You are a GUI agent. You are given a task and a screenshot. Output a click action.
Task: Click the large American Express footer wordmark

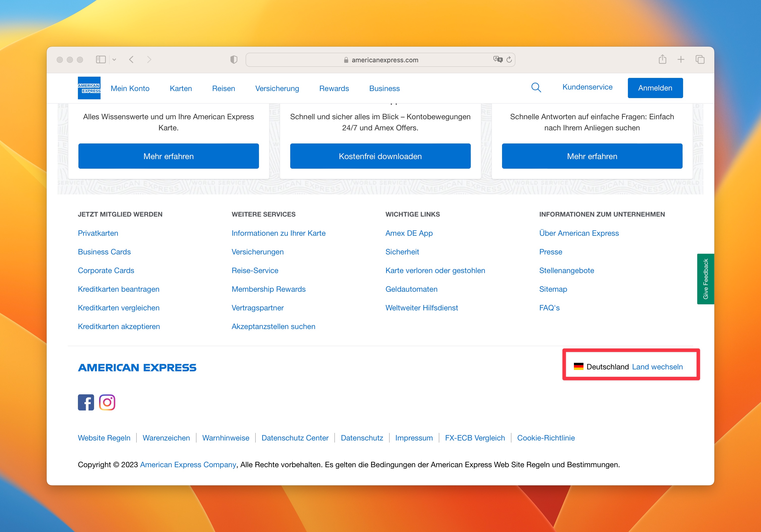coord(137,367)
